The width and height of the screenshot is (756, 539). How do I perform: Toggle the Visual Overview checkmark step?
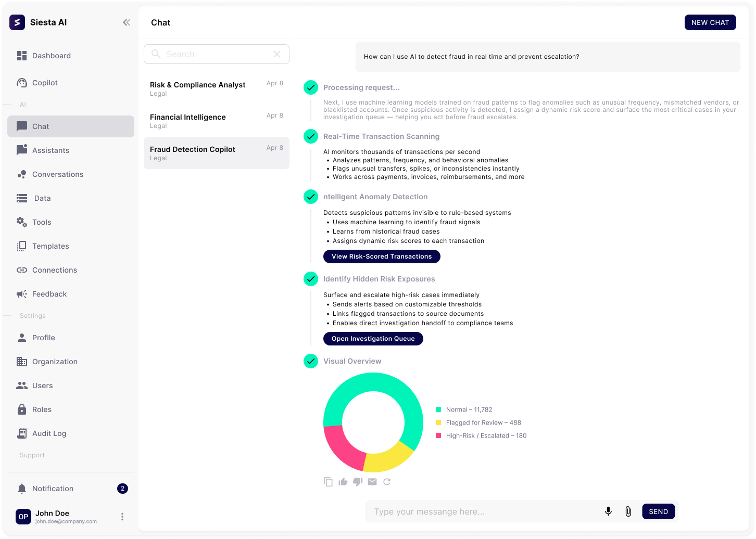[x=311, y=361]
